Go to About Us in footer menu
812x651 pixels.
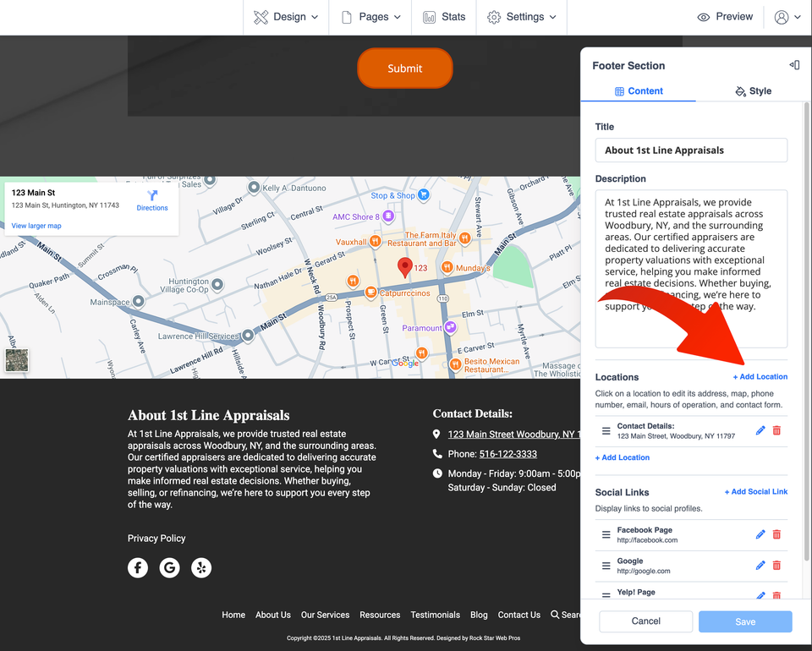point(273,615)
